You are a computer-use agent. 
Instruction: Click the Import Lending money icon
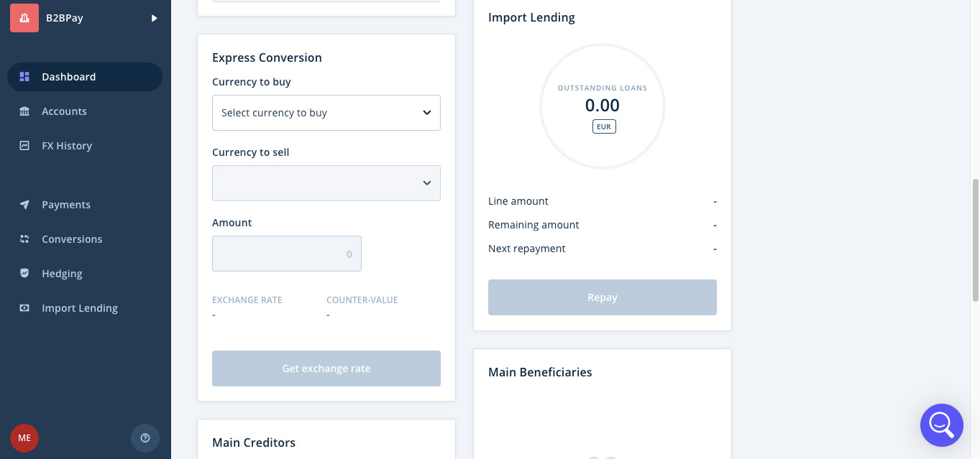click(24, 308)
